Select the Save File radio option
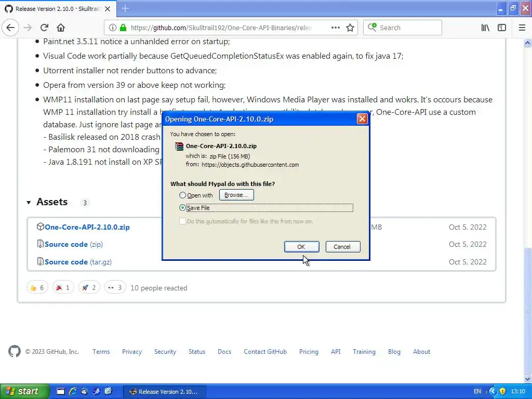Image resolution: width=532 pixels, height=399 pixels. (182, 207)
